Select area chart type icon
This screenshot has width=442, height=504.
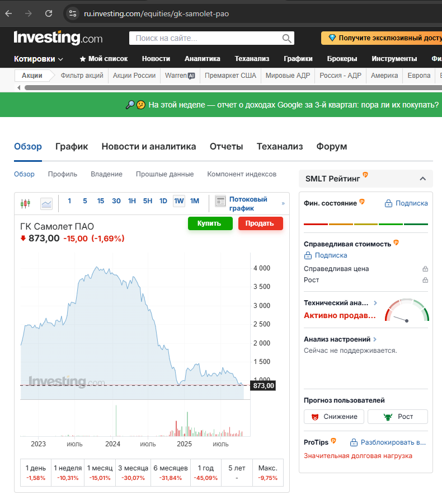46,203
